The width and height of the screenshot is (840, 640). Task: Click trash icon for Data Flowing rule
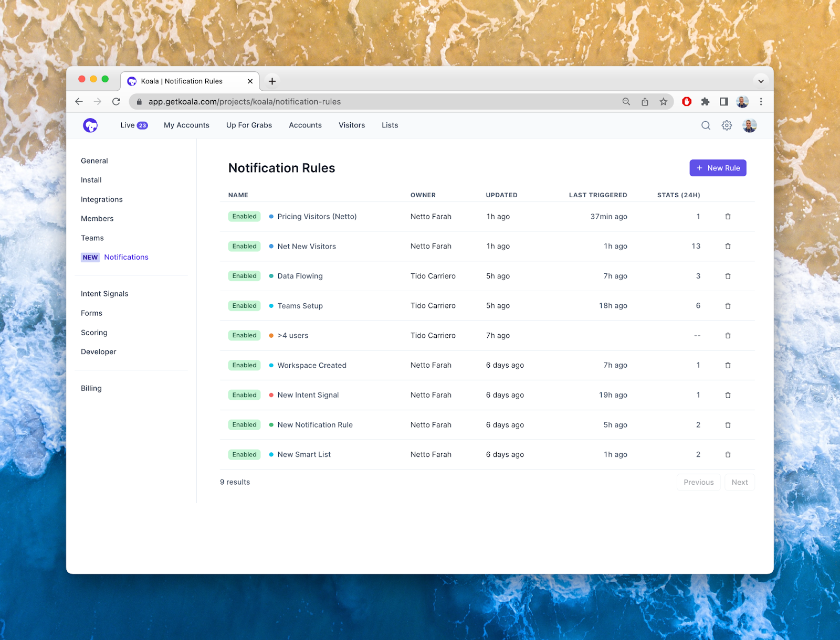click(728, 276)
